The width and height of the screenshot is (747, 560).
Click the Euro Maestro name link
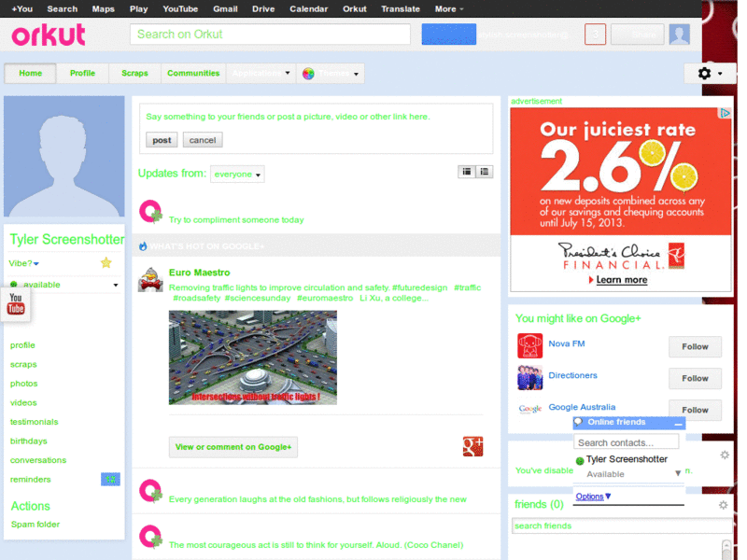click(199, 273)
